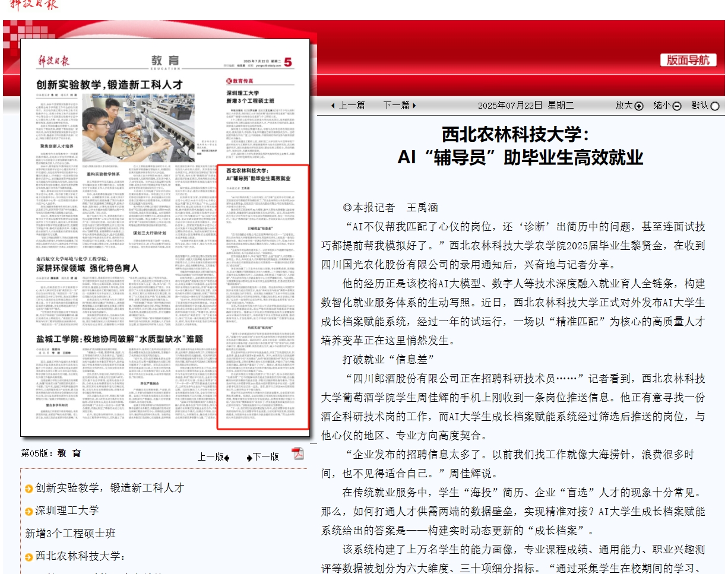The image size is (728, 574).
Task: Click 重构实验教学体系 subheading on page image
Action: (103, 174)
